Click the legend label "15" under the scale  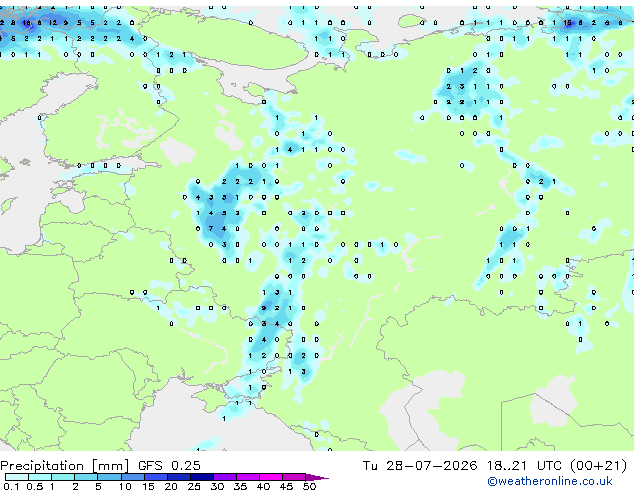click(148, 486)
